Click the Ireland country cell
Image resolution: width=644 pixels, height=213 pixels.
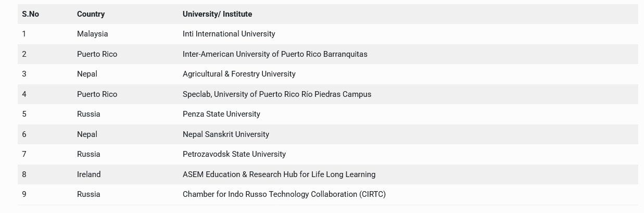pos(89,174)
